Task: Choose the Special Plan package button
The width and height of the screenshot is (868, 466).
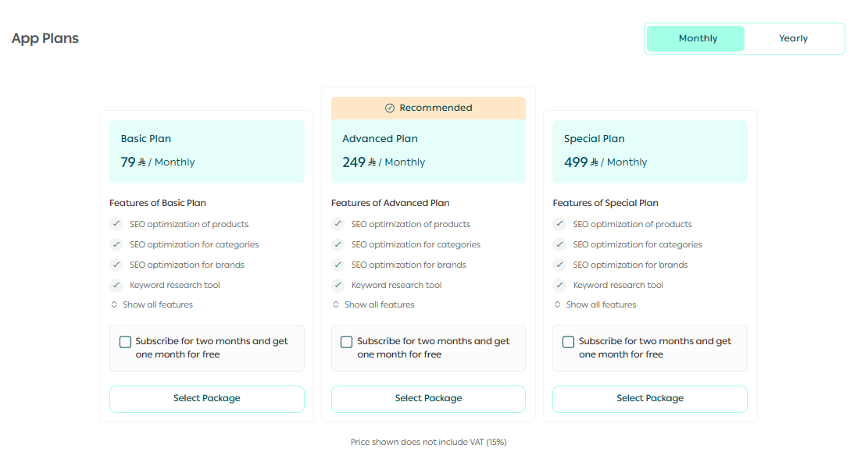Action: coord(650,399)
